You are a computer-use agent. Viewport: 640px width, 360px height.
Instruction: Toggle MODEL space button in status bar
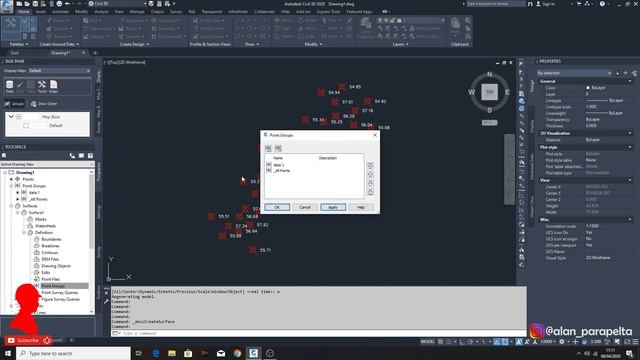click(x=428, y=342)
